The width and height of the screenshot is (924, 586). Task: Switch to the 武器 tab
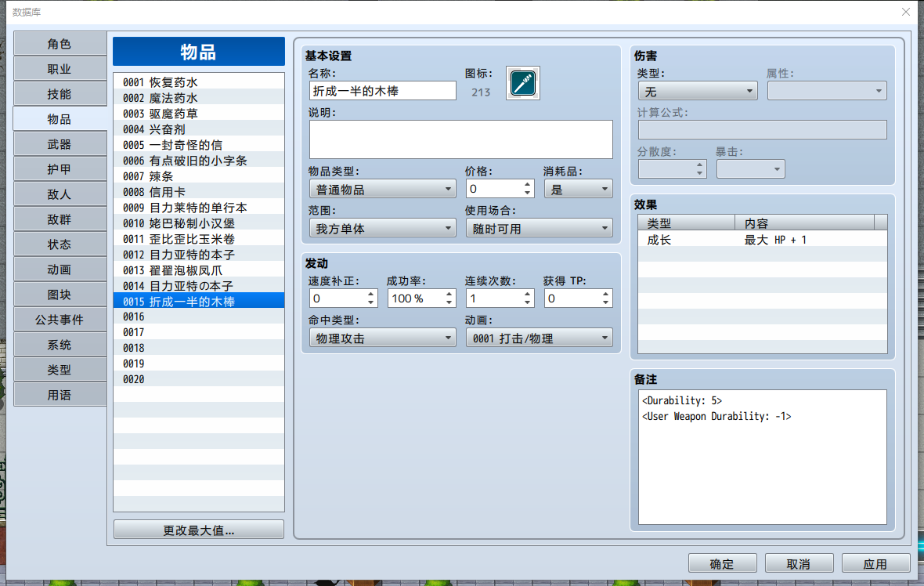[x=60, y=144]
